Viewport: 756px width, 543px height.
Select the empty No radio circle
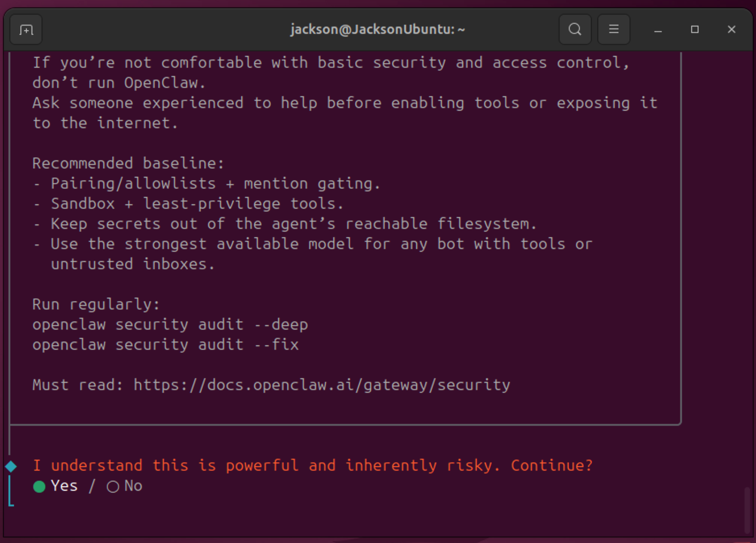pyautogui.click(x=113, y=487)
